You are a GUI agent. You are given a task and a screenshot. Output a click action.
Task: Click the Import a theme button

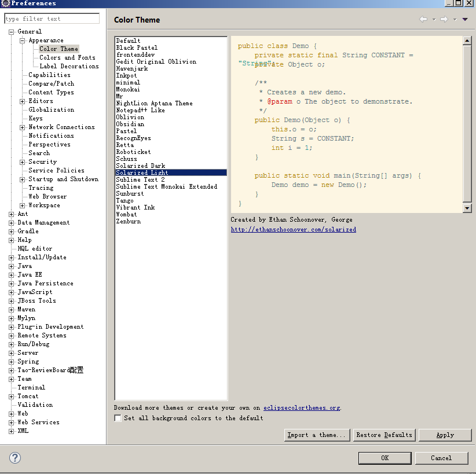pos(318,435)
